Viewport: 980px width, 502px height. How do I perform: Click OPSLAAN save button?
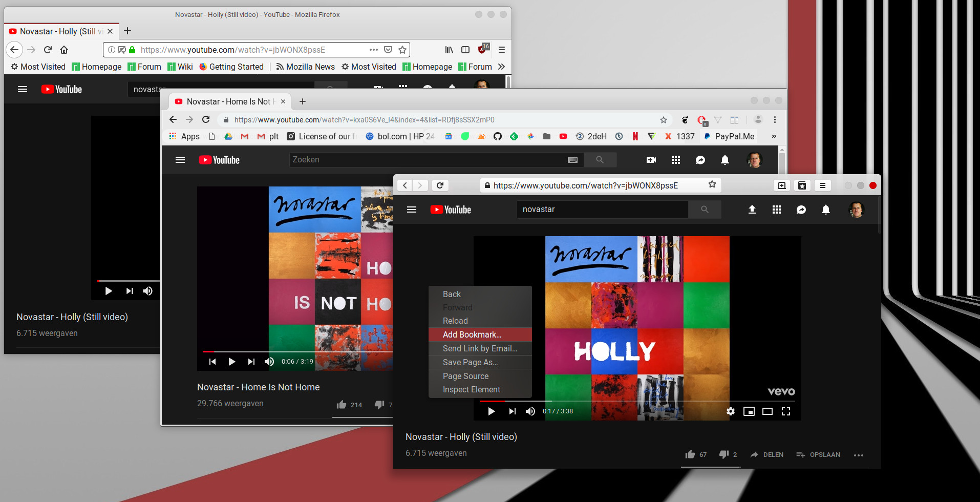coord(818,454)
